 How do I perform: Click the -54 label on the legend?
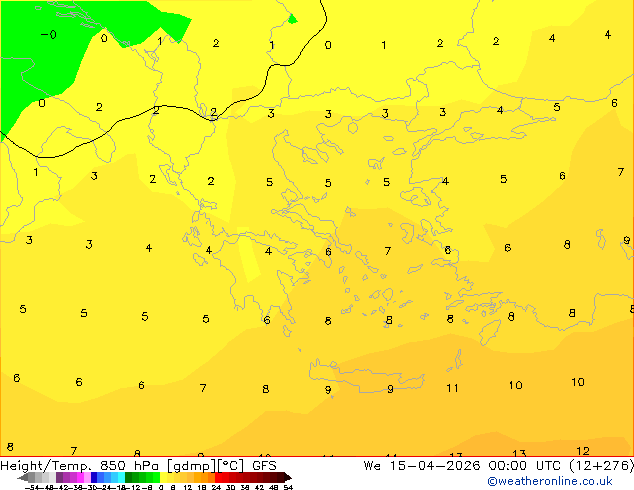32,487
